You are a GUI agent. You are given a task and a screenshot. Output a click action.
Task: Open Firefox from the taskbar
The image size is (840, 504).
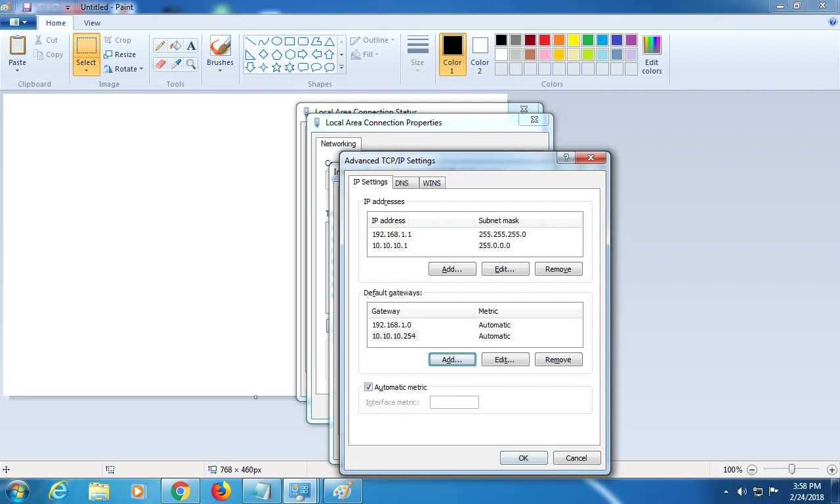pos(221,491)
